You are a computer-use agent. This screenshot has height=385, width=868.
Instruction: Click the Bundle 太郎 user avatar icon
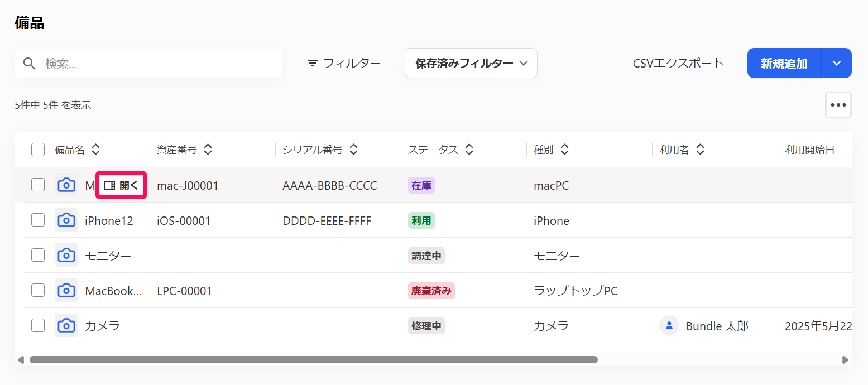[x=669, y=325]
